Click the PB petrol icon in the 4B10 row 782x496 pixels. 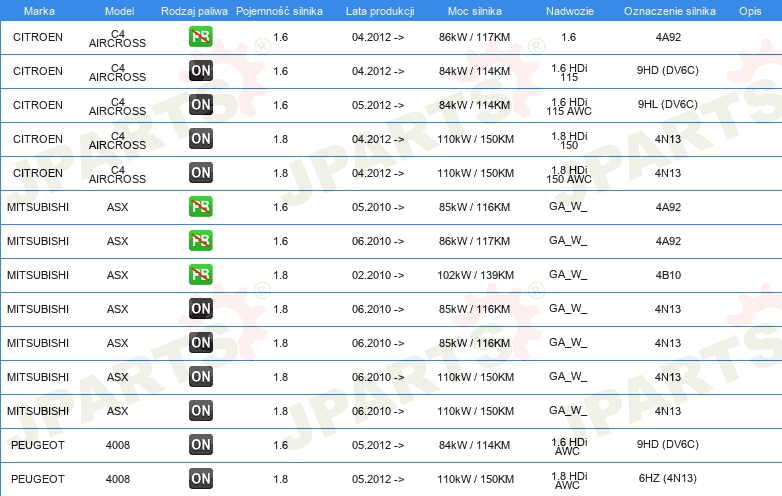pos(200,275)
